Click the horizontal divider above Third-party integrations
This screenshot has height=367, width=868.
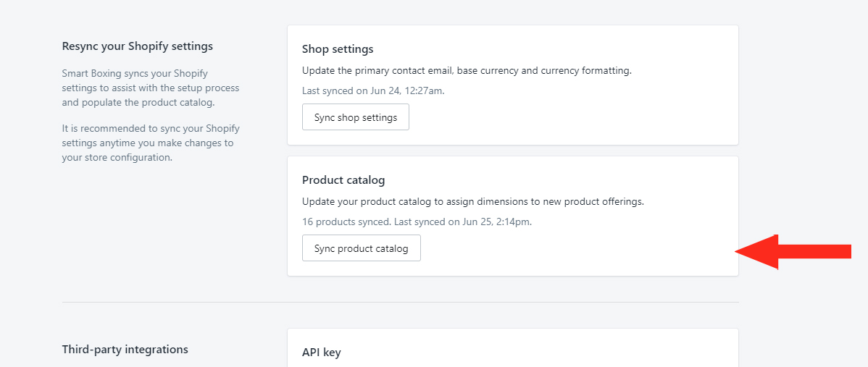(400, 303)
